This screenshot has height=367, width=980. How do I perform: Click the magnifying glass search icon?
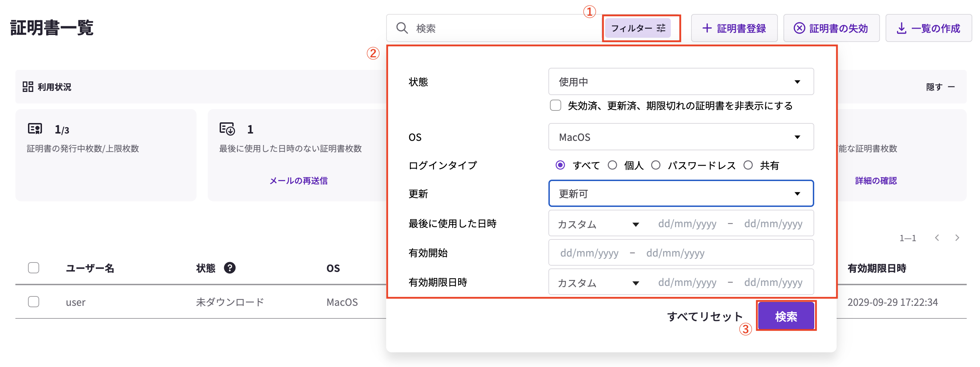tap(402, 28)
